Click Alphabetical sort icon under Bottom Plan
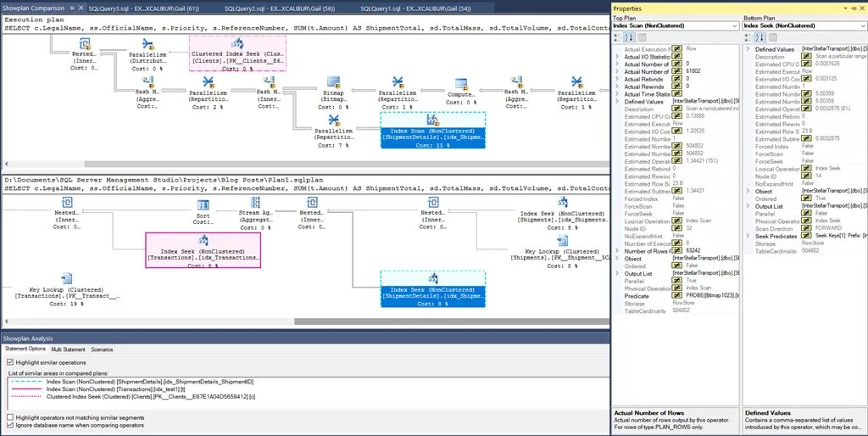The height and width of the screenshot is (436, 868). pyautogui.click(x=759, y=37)
